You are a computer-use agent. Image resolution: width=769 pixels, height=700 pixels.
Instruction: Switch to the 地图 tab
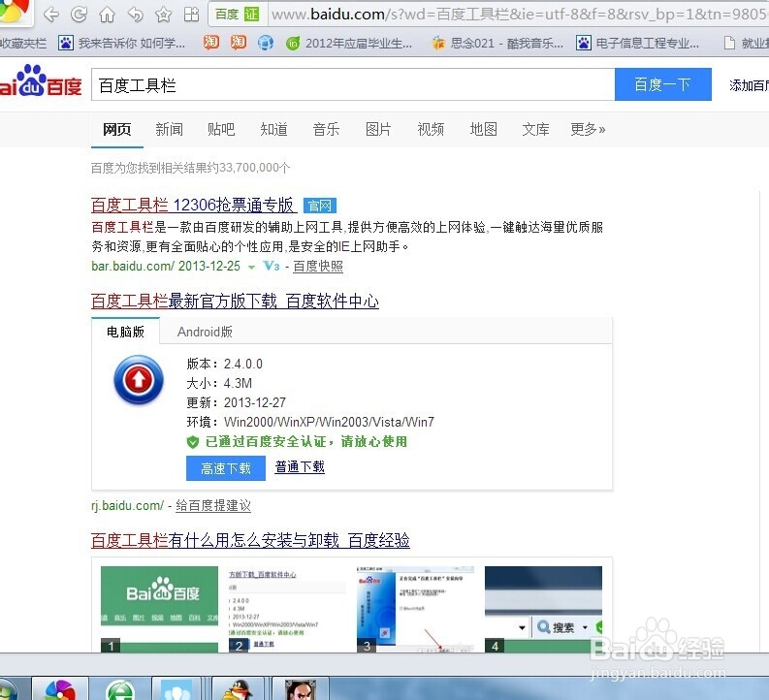pos(483,129)
